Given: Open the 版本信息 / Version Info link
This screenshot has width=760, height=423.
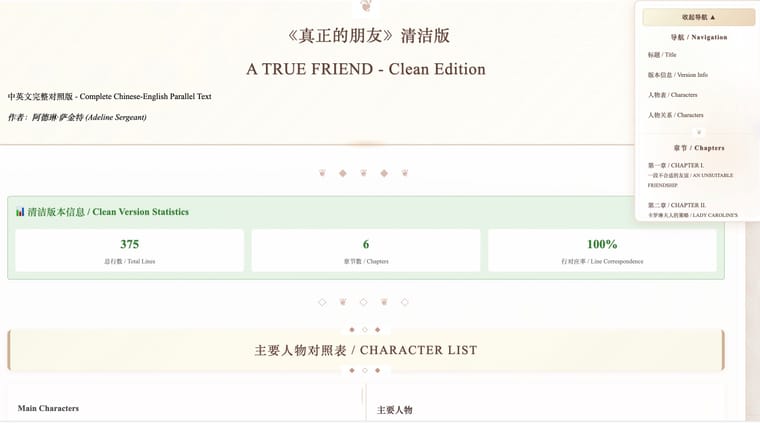Looking at the screenshot, I should pos(678,75).
